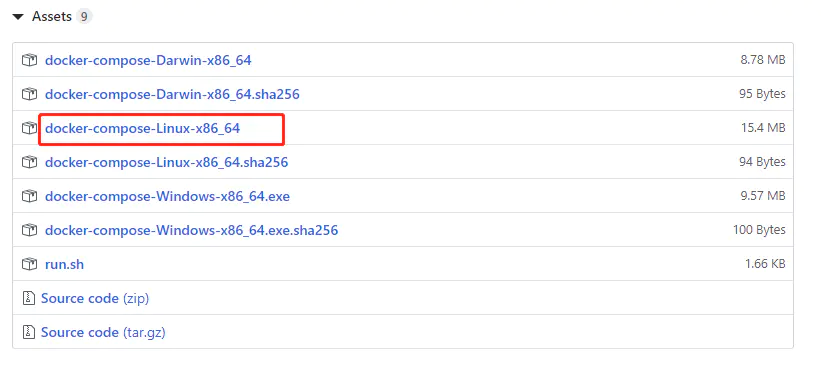Click the Assets count badge 9

tap(84, 17)
